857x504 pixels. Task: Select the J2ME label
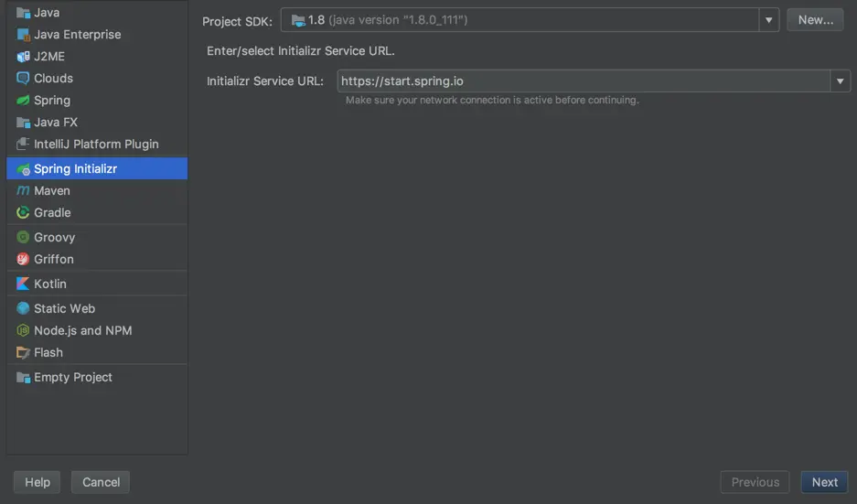point(49,57)
